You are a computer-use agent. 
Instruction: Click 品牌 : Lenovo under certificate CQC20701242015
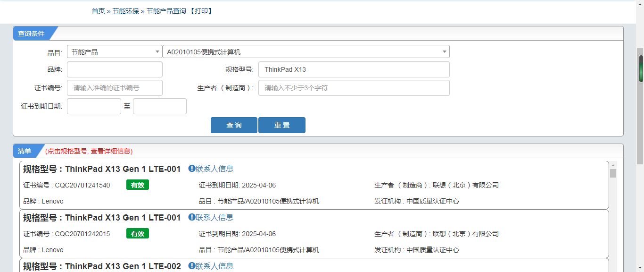[43, 250]
